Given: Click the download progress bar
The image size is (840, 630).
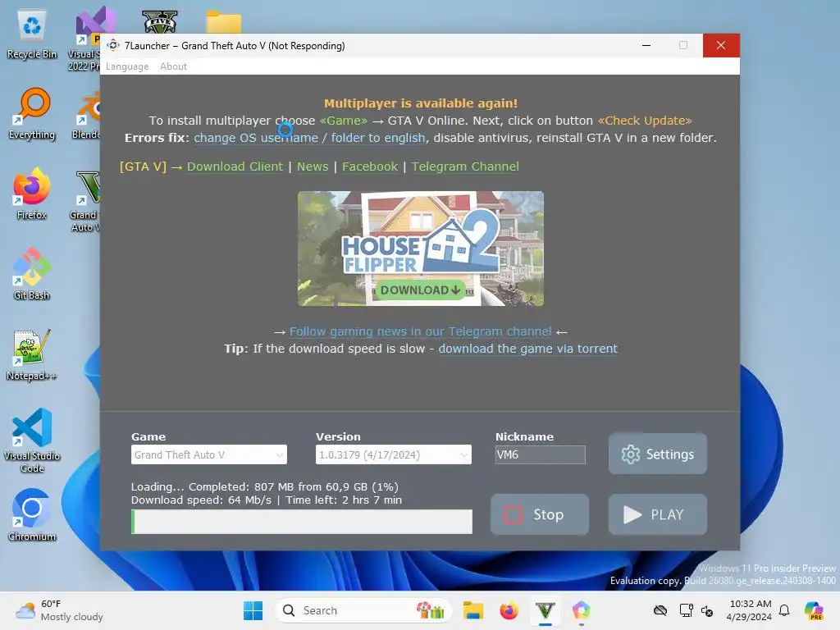Looking at the screenshot, I should (302, 522).
